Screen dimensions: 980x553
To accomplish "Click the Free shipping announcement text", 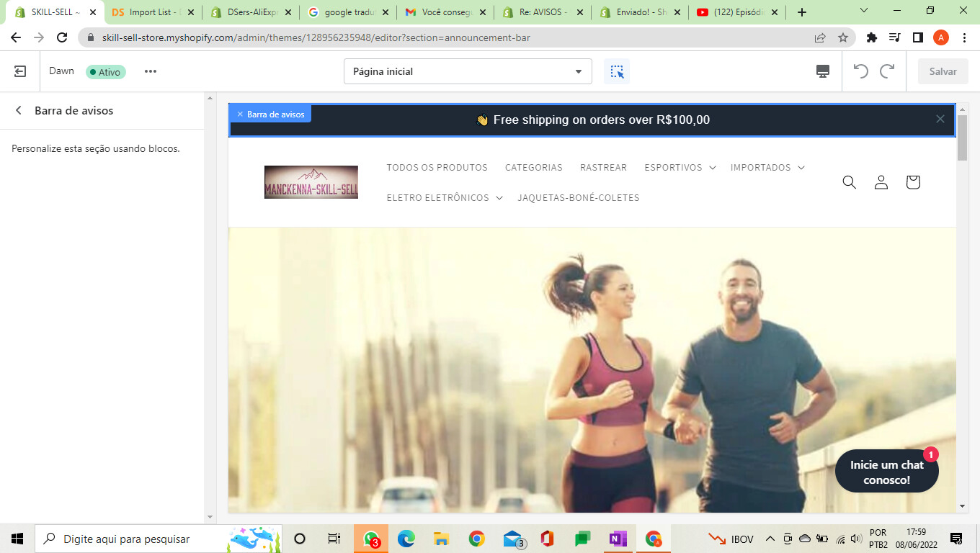I will pyautogui.click(x=593, y=120).
